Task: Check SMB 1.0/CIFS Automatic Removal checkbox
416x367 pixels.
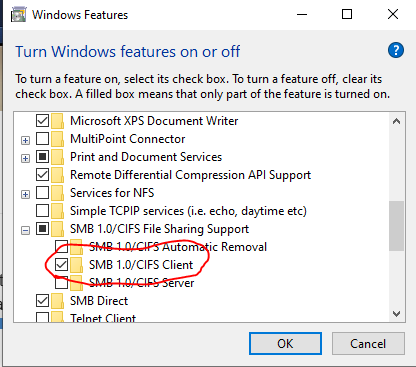Action: coord(61,247)
